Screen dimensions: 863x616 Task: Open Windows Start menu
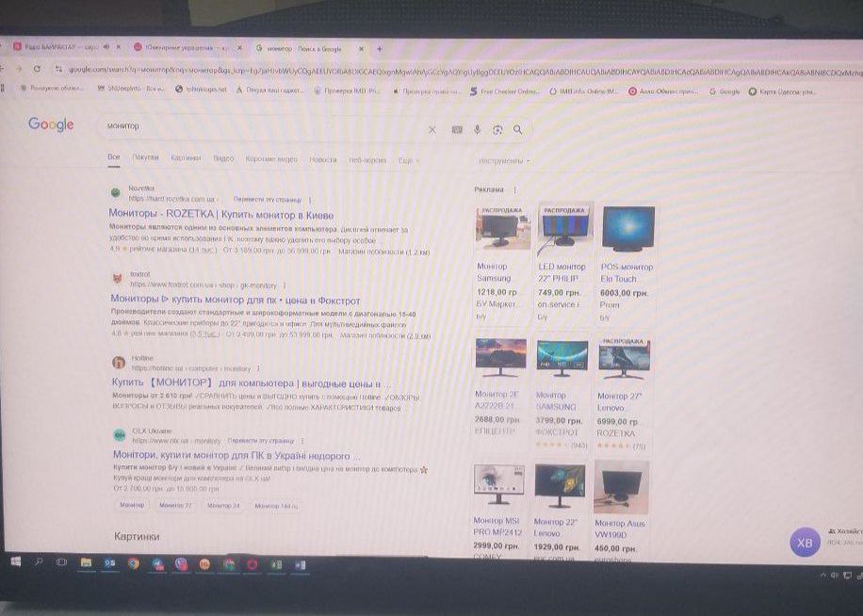pyautogui.click(x=16, y=562)
